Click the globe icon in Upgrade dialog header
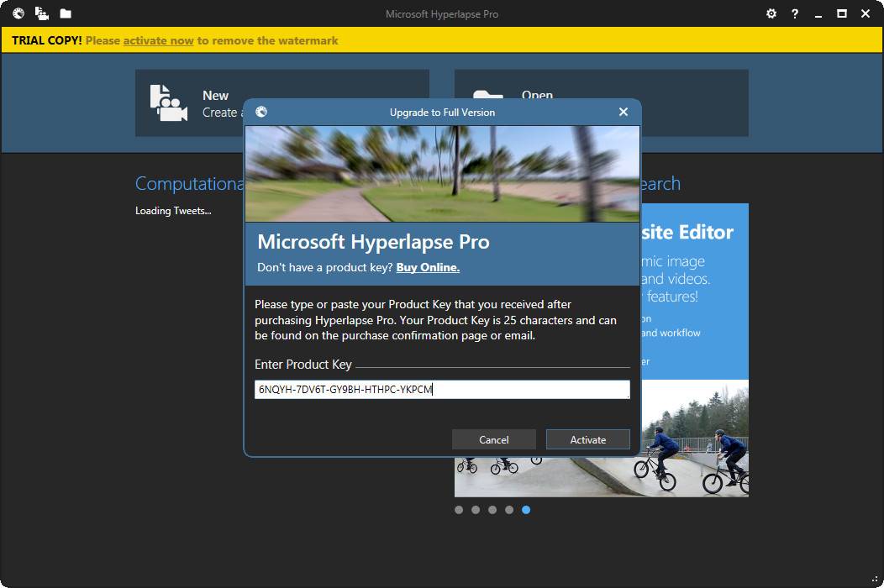The height and width of the screenshot is (588, 884). point(261,112)
